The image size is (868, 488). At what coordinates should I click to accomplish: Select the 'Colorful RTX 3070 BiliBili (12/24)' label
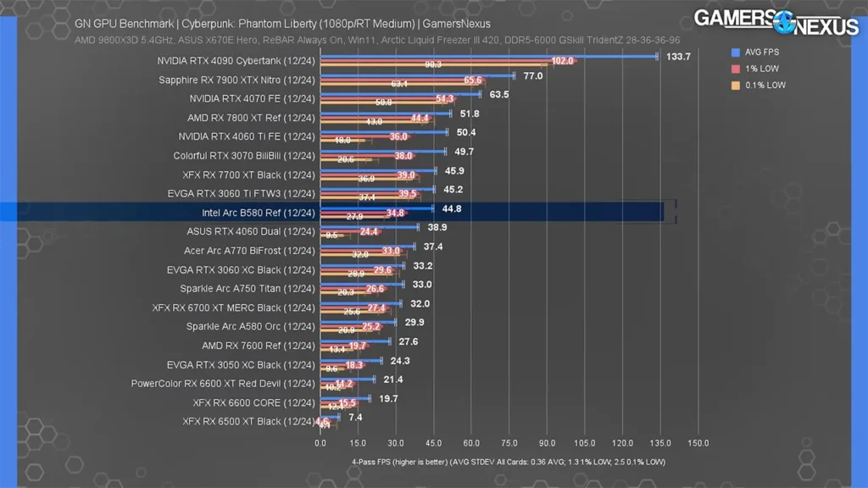pyautogui.click(x=244, y=156)
